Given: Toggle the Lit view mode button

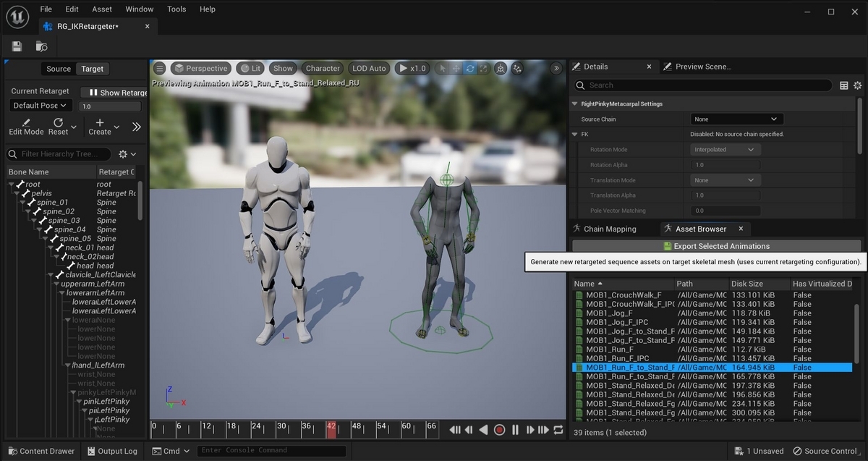Looking at the screenshot, I should 250,69.
